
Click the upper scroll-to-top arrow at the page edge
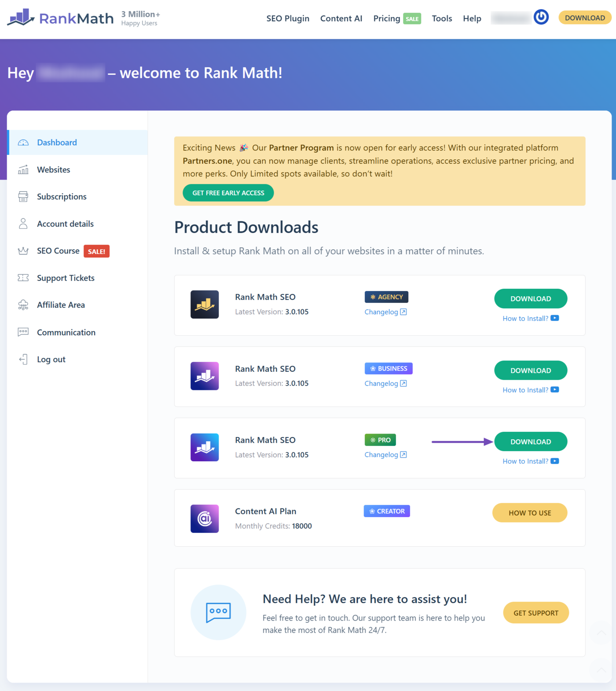click(601, 633)
